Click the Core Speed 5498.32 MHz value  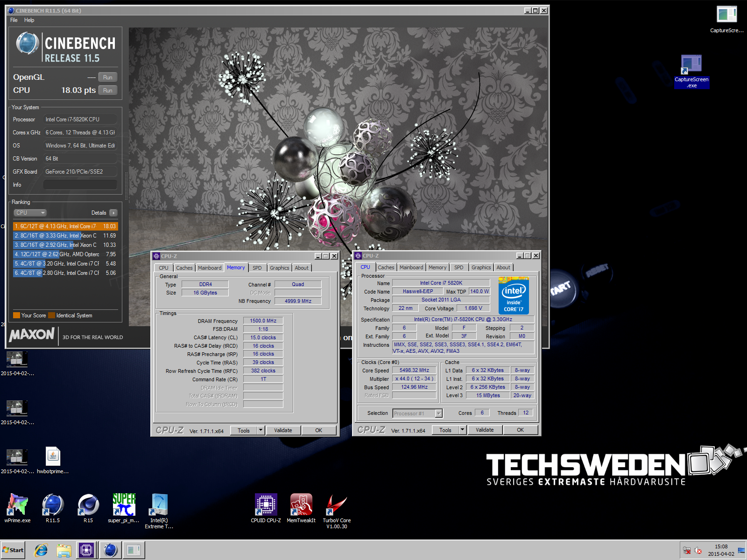(x=414, y=371)
